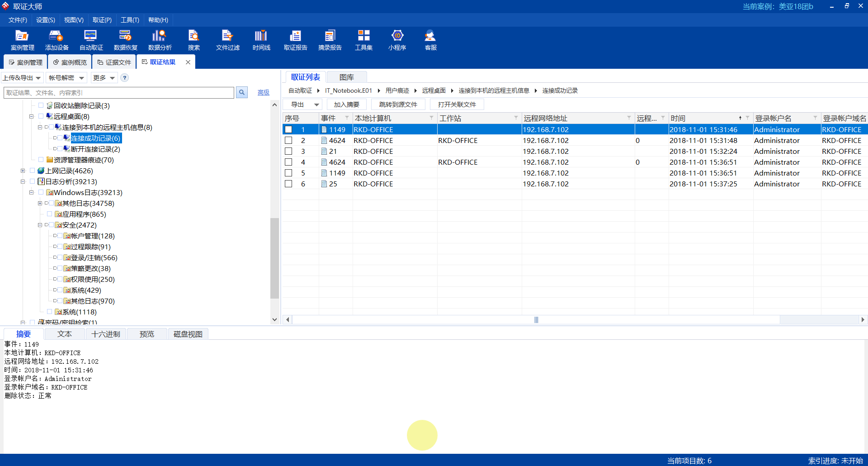Expand the 上网记录 tree node
The image size is (868, 466).
23,171
